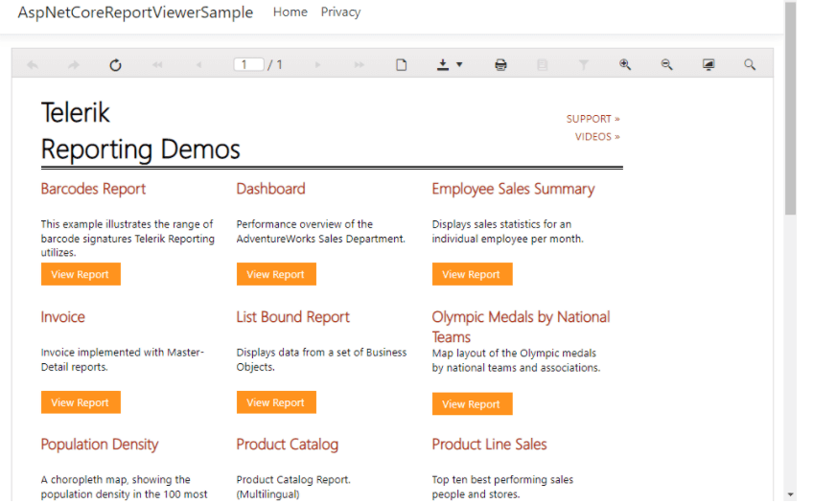Click the navigate forward arrow icon
Image resolution: width=813 pixels, height=504 pixels.
74,65
